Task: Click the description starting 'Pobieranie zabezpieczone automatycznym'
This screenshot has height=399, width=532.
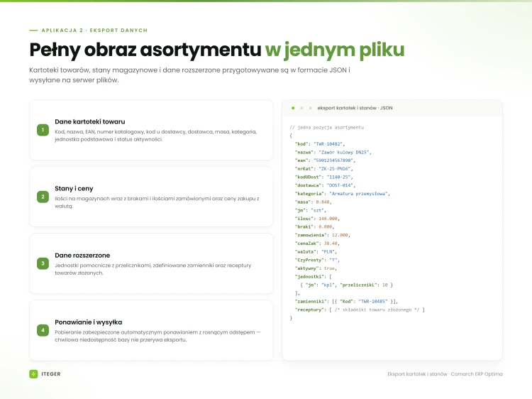Action: point(157,336)
